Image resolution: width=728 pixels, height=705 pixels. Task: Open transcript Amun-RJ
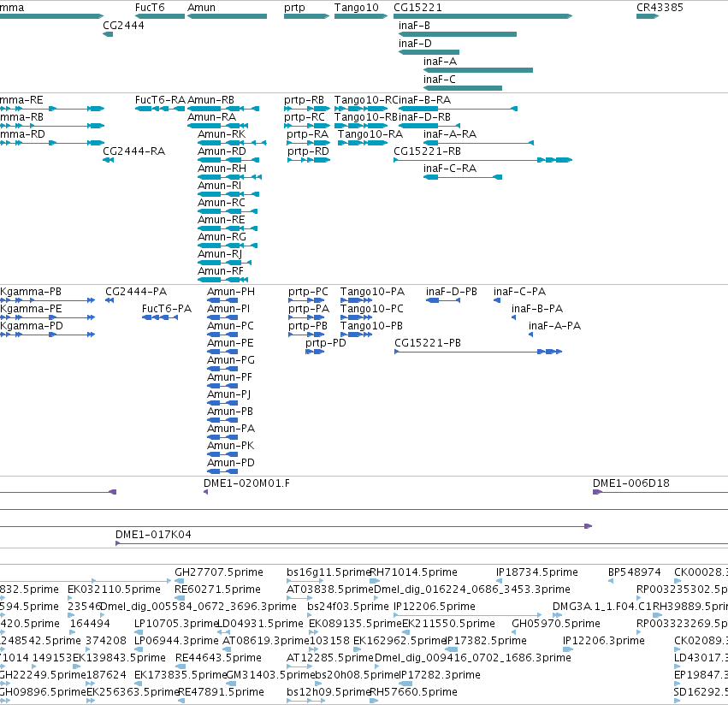tap(225, 263)
